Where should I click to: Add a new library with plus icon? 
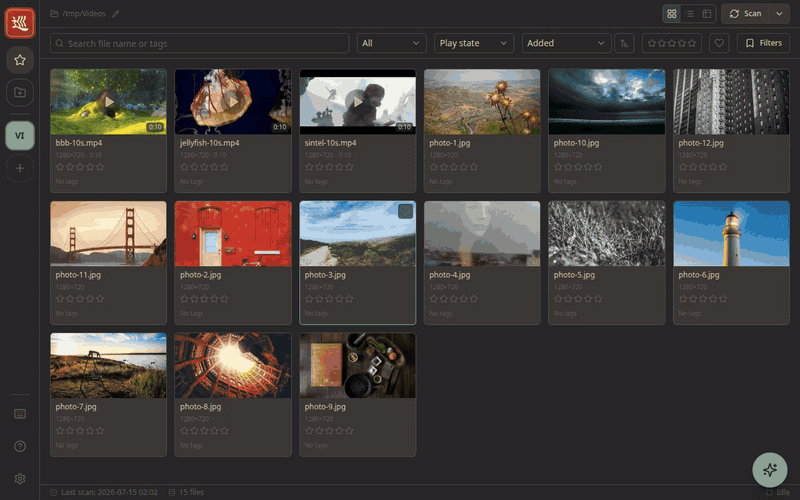pyautogui.click(x=20, y=168)
